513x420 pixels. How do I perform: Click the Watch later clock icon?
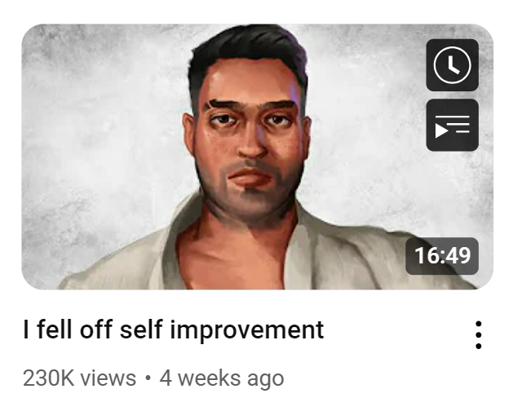click(x=452, y=64)
